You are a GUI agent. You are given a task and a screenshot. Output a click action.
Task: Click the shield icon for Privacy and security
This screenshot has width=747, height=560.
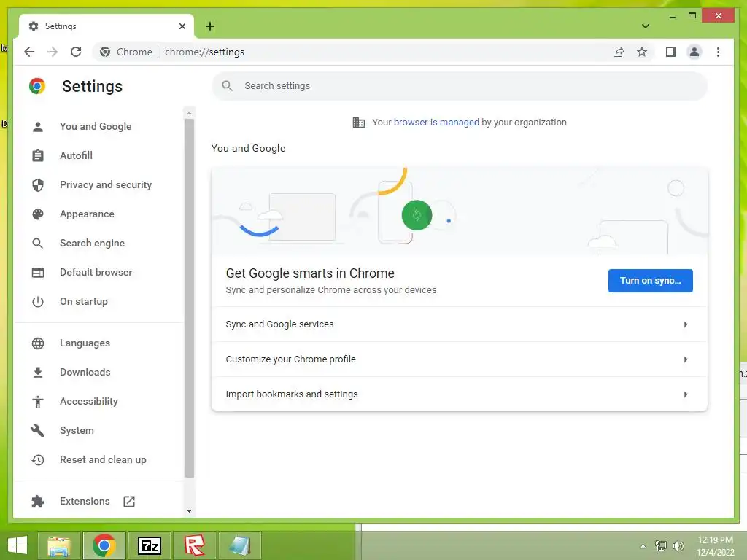38,184
